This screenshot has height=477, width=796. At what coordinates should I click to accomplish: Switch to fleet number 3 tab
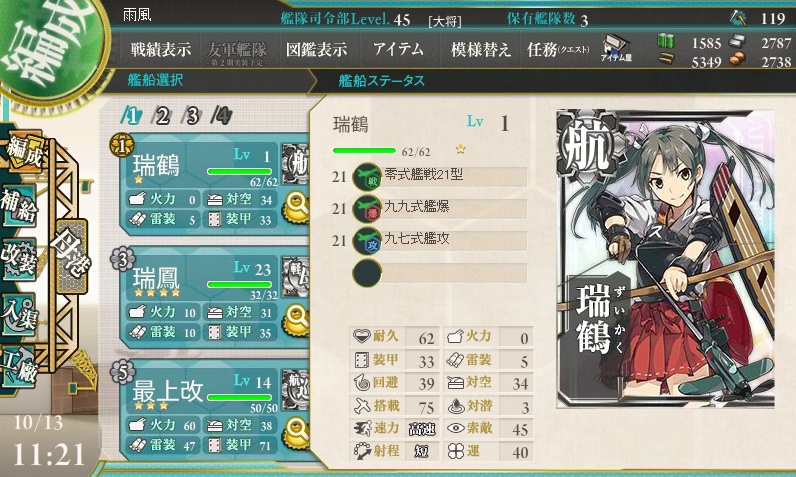[192, 116]
